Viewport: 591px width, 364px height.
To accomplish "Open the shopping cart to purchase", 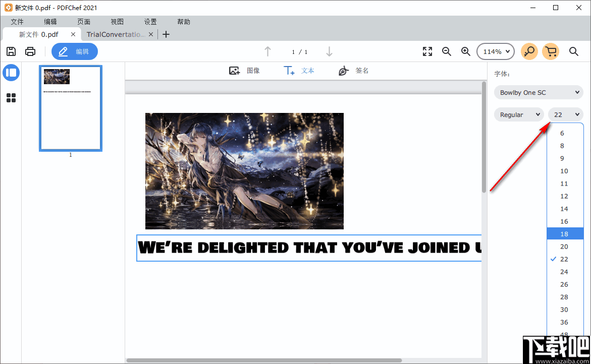I will point(551,51).
